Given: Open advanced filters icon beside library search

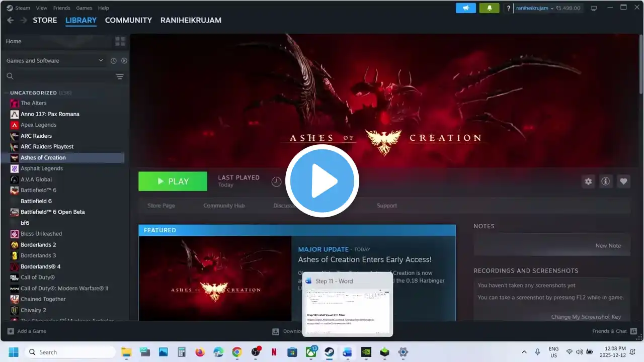Looking at the screenshot, I should tap(120, 76).
